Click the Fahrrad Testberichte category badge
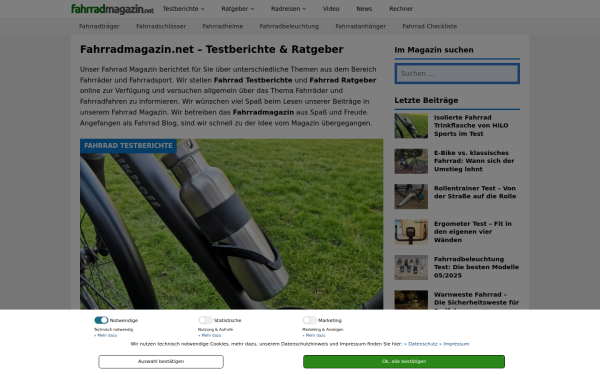The height and width of the screenshot is (375, 600). click(128, 146)
